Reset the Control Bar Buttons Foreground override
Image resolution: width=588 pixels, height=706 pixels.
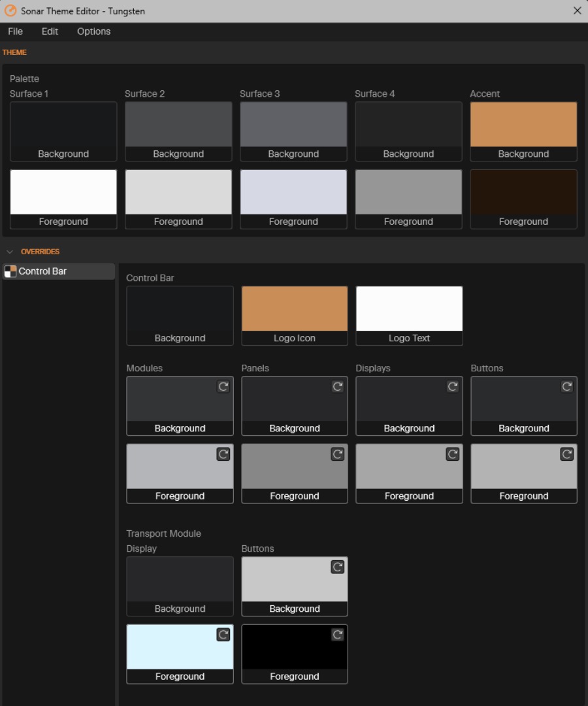pyautogui.click(x=567, y=454)
